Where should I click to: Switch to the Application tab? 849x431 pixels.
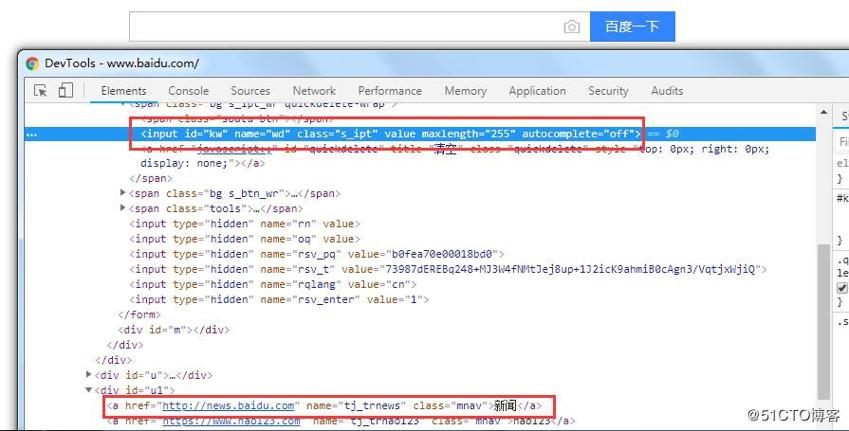click(x=537, y=91)
